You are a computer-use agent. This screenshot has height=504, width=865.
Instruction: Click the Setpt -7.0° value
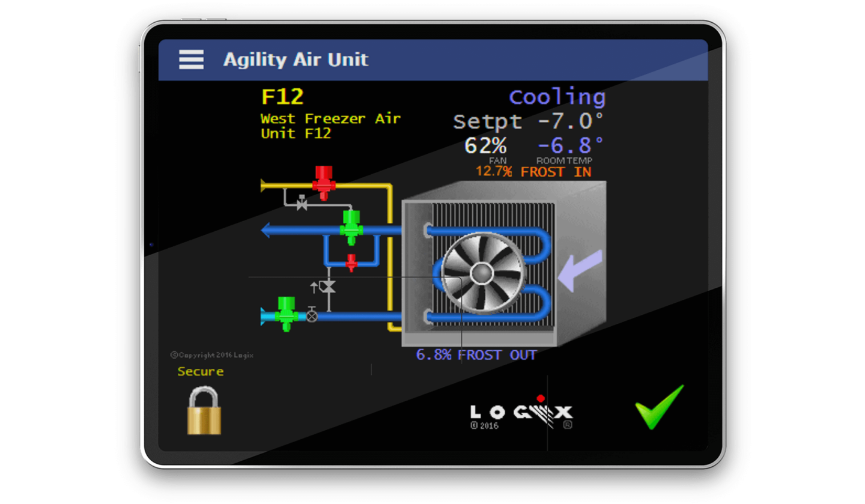(528, 121)
